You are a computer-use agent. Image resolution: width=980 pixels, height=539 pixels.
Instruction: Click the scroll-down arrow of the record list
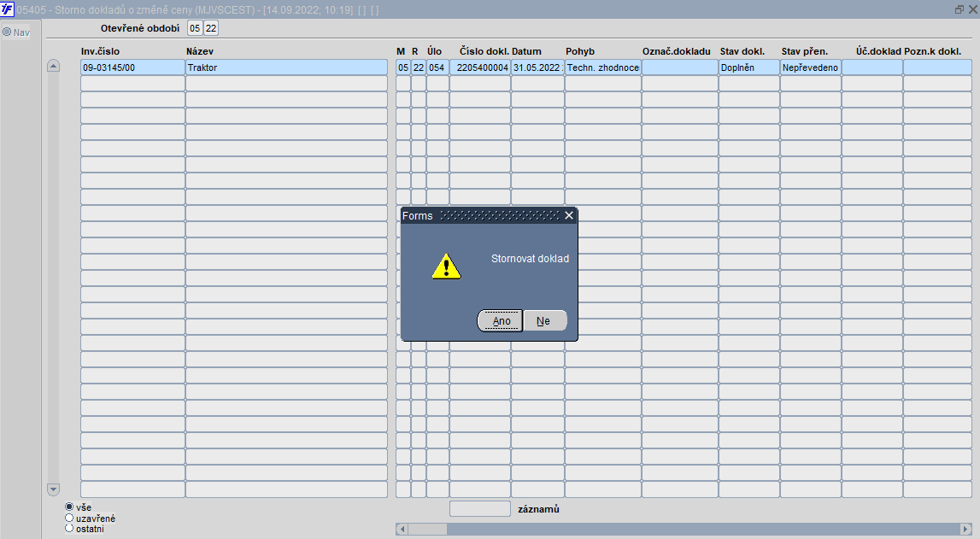[x=53, y=489]
